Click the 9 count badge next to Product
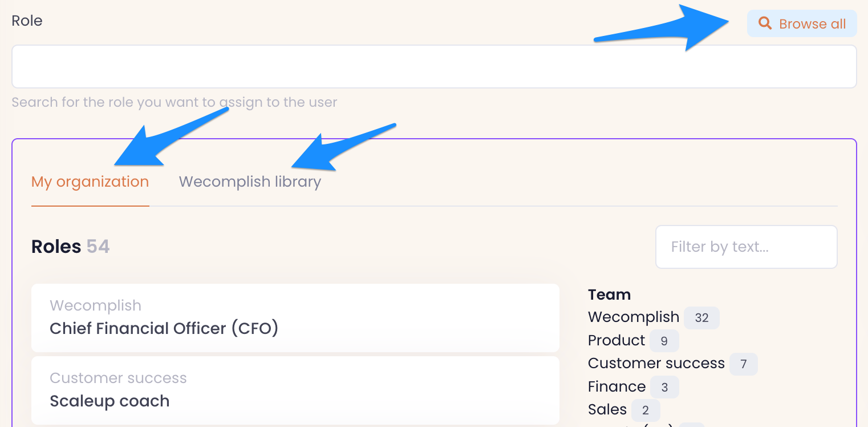This screenshot has height=427, width=868. coord(664,341)
